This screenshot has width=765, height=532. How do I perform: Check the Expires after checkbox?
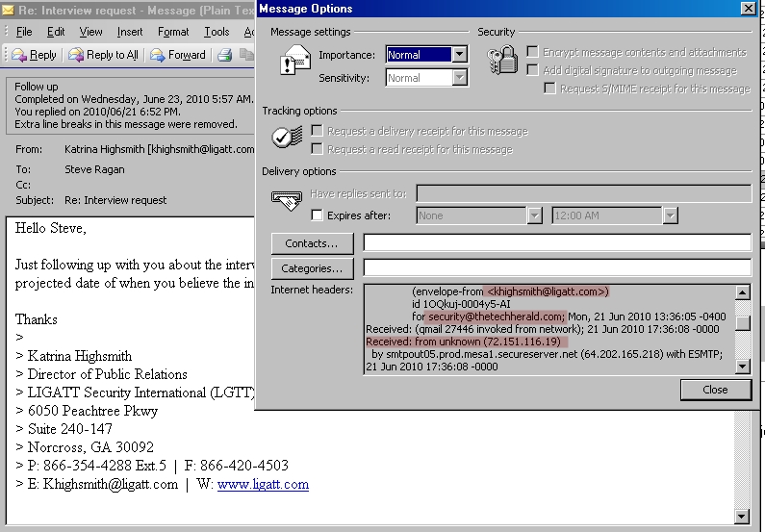[x=317, y=215]
